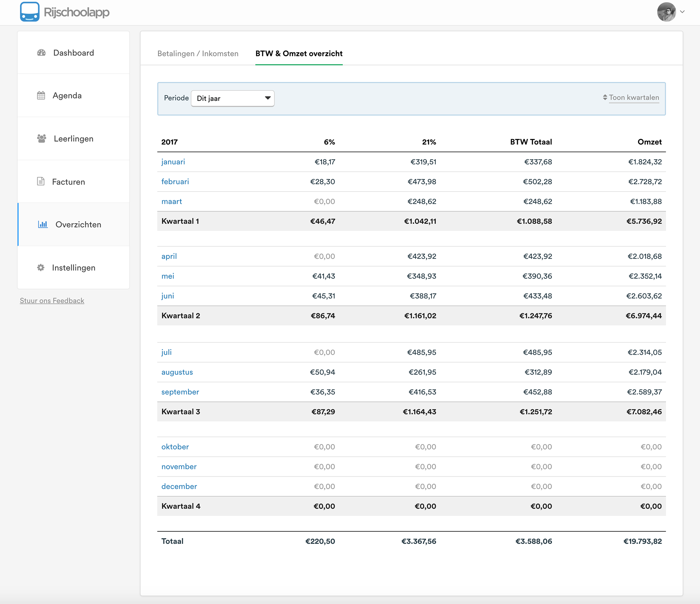Click the augustus month link
Screen dimensions: 700x604
[177, 372]
